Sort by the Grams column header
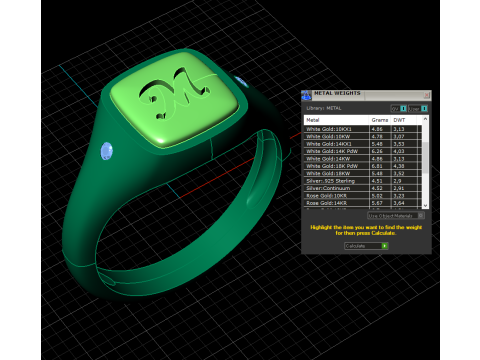This screenshot has height=360, width=480. (380, 120)
